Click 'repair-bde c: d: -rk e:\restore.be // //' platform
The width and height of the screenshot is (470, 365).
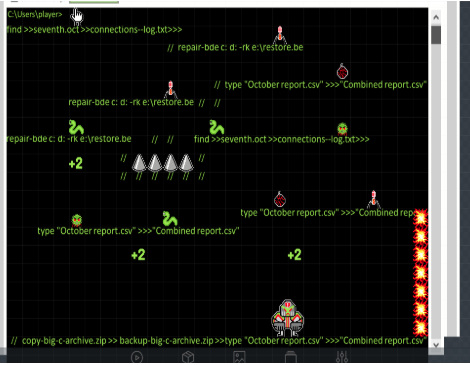(x=144, y=102)
